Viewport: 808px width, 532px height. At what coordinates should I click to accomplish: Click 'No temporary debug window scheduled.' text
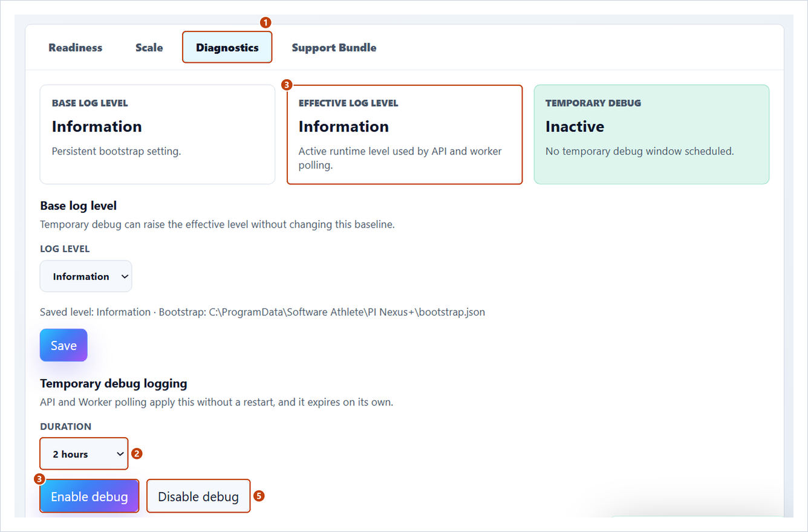(x=640, y=151)
